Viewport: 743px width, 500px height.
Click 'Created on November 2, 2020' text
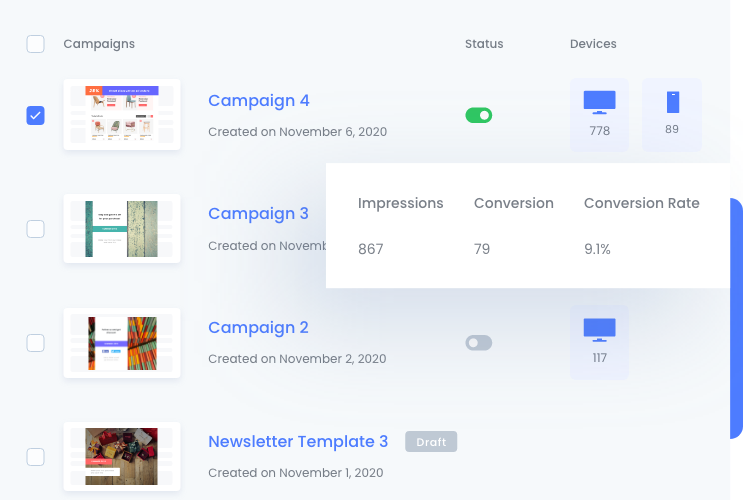[x=297, y=359]
